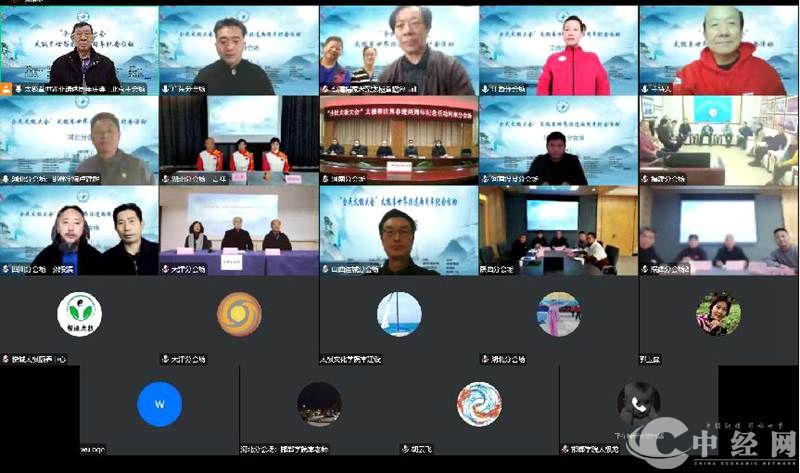800x473 pixels.
Task: Open video tile of three people at purple-draped table
Action: click(239, 231)
